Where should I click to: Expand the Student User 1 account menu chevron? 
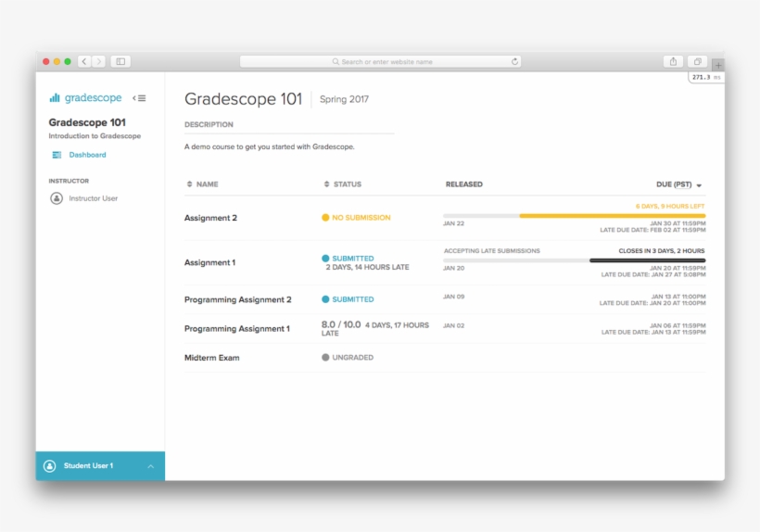151,466
